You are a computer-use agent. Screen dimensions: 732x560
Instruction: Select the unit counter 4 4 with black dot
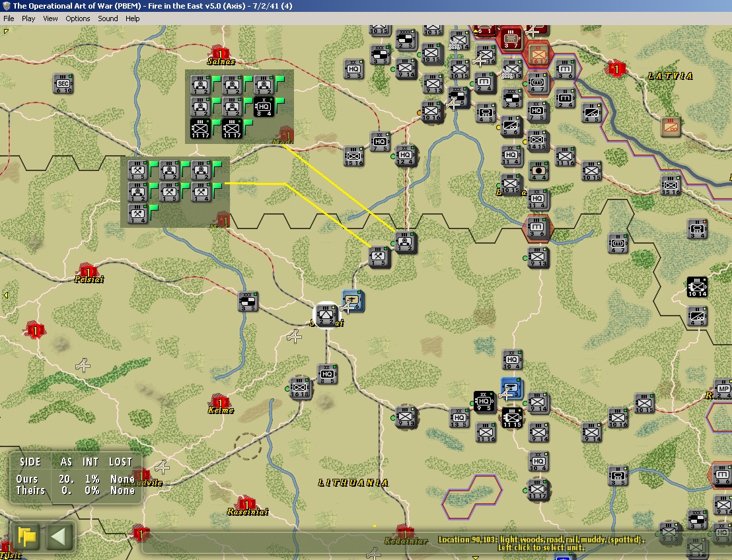[x=538, y=171]
